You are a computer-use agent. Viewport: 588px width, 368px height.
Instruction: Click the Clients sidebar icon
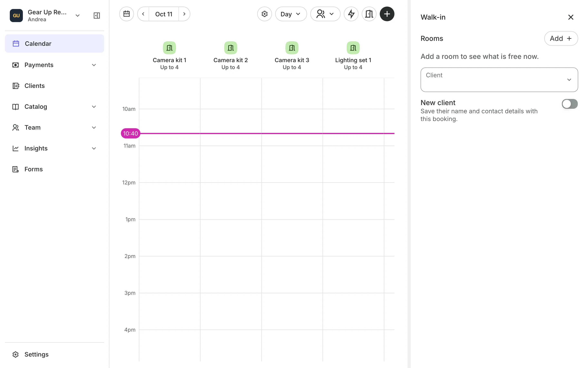click(x=16, y=86)
